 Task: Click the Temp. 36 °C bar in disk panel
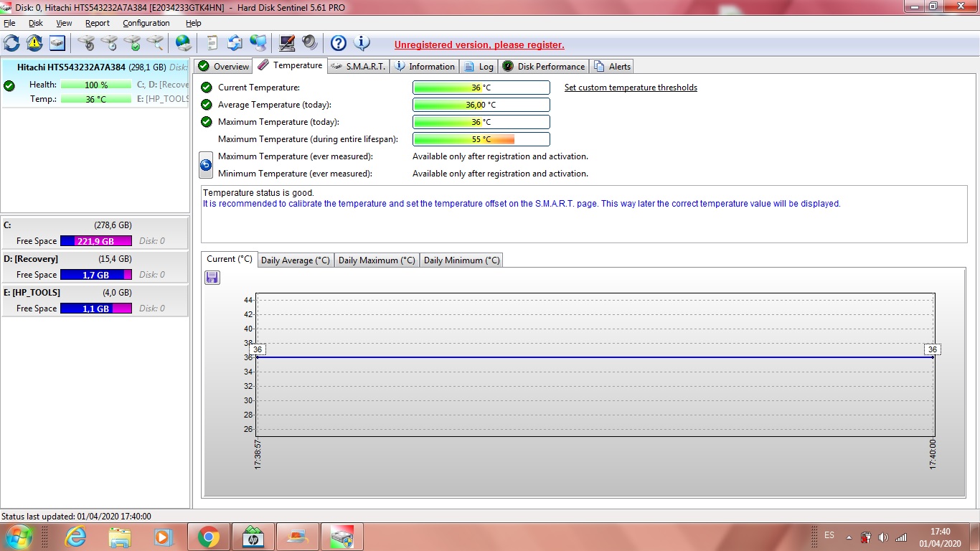(x=96, y=99)
